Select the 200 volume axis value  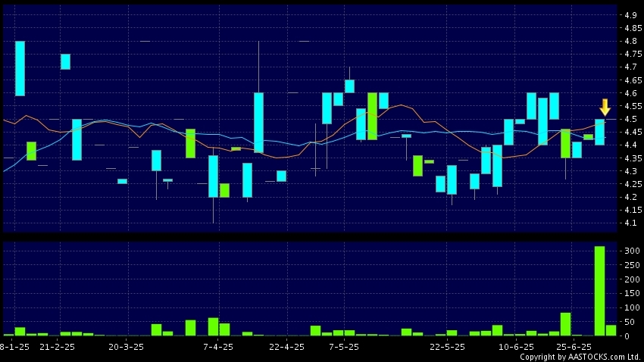coord(632,279)
